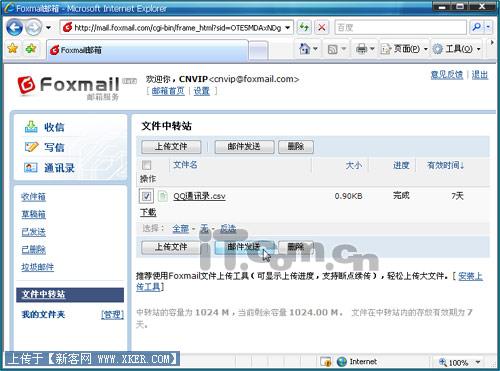The image size is (500, 371).
Task: Select the Foxmail邮箱 browser tab
Action: tap(147, 50)
